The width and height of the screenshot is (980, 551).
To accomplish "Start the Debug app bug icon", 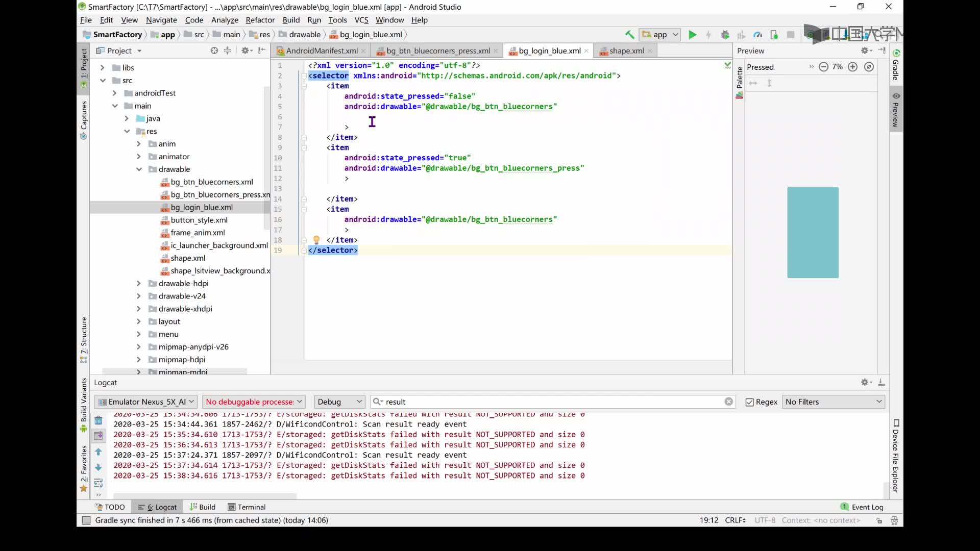I will tap(725, 35).
